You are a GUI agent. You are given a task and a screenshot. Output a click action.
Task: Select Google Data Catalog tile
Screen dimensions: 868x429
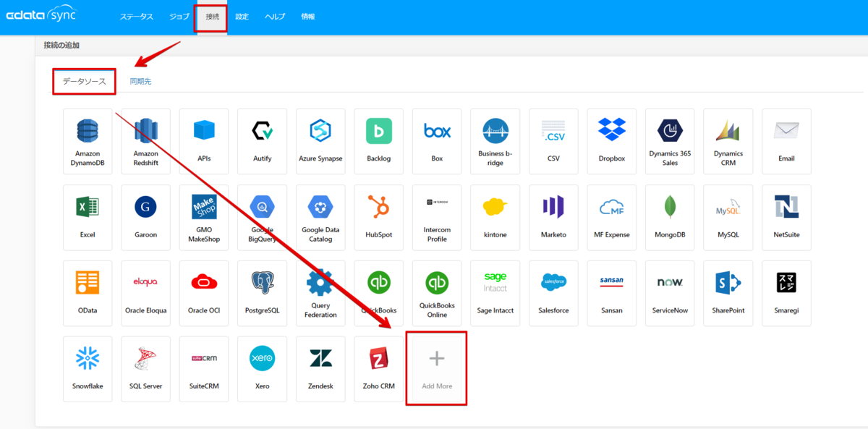[320, 217]
